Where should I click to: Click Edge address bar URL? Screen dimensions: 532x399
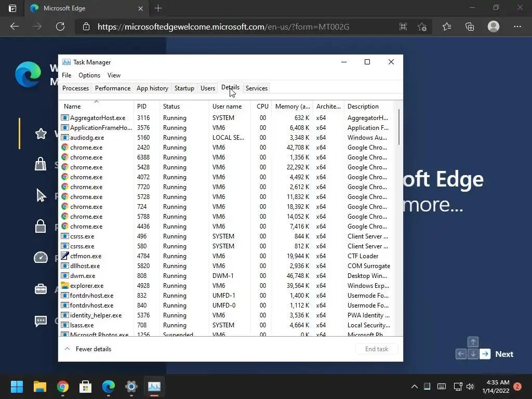click(x=223, y=27)
